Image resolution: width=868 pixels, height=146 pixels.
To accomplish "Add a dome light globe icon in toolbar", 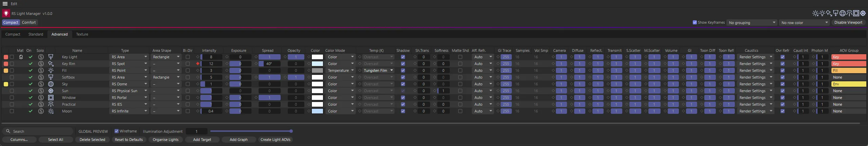I will point(843,14).
